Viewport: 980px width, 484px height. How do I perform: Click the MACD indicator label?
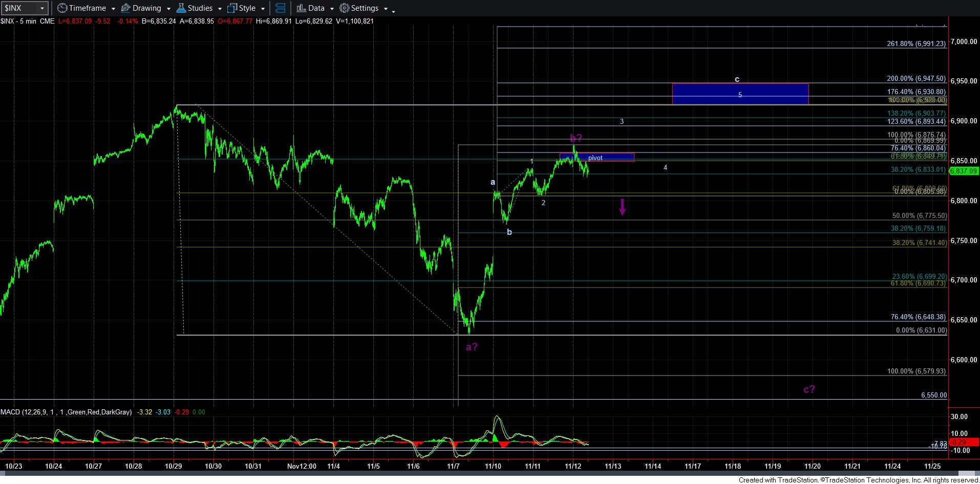pos(66,412)
